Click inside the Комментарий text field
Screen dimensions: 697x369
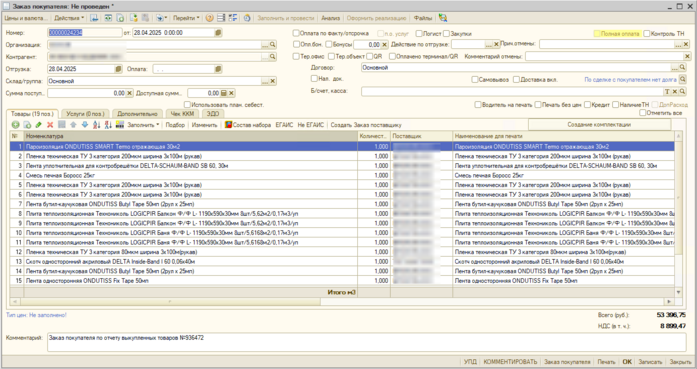(x=366, y=342)
